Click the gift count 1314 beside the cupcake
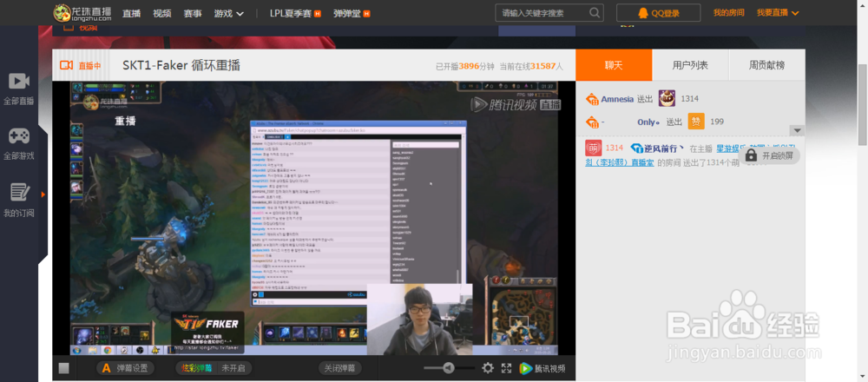The width and height of the screenshot is (868, 382). [690, 99]
